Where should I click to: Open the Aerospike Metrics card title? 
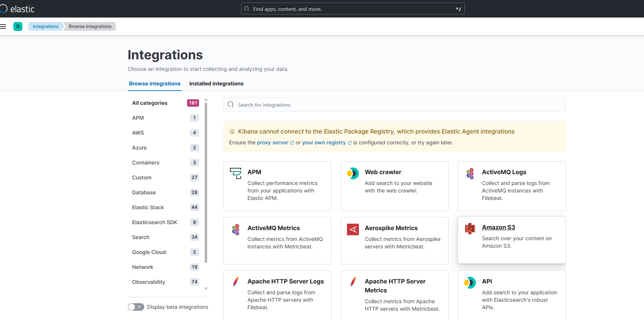[x=391, y=228]
